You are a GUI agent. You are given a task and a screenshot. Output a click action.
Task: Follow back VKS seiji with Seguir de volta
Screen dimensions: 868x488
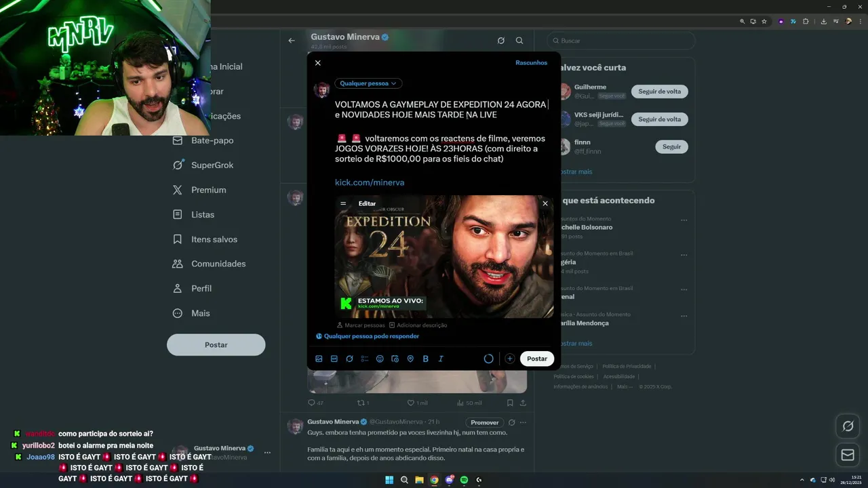659,119
